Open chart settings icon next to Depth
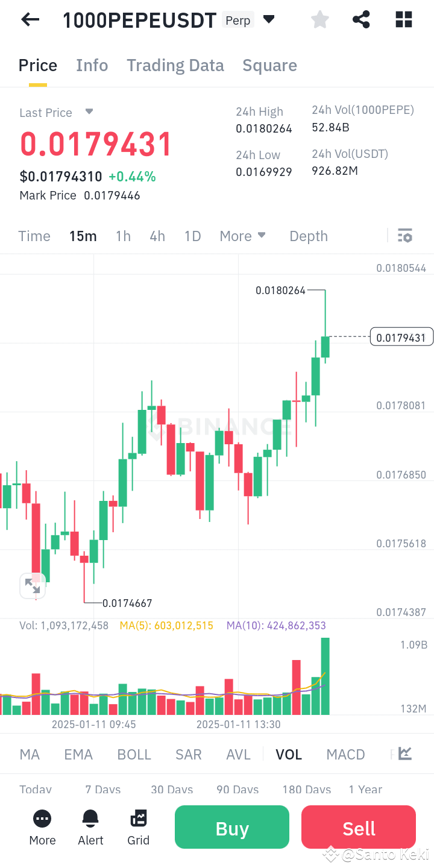 404,235
